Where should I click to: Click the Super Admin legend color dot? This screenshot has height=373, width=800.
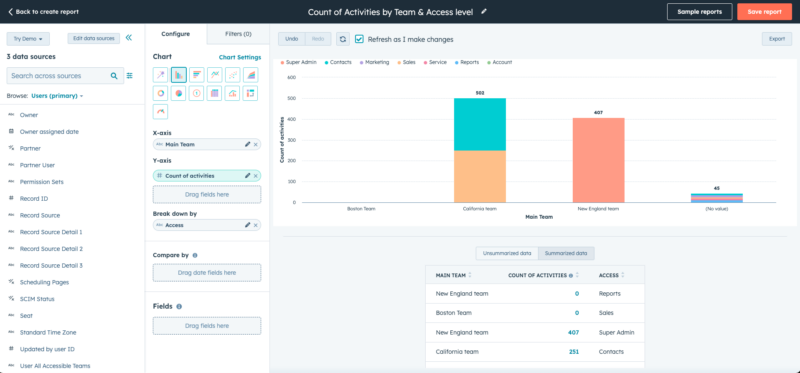(282, 62)
